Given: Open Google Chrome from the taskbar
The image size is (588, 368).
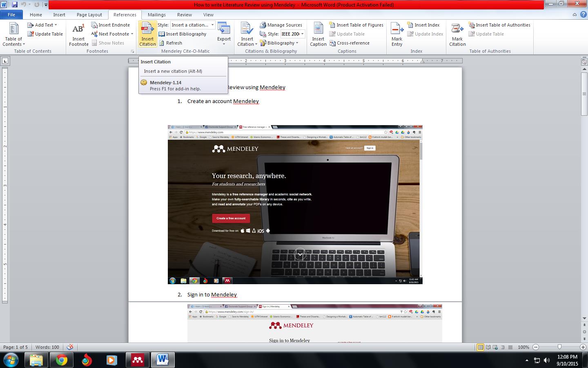Looking at the screenshot, I should tap(61, 360).
